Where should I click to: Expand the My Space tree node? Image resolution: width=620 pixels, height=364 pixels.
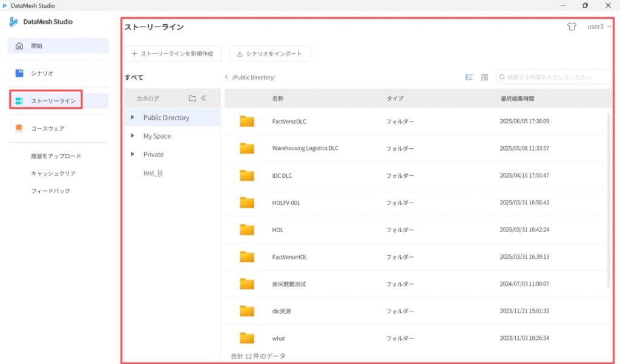click(x=133, y=136)
